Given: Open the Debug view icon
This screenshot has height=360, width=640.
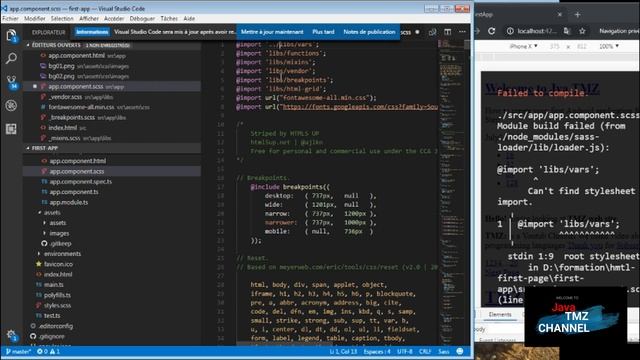Looking at the screenshot, I should pyautogui.click(x=11, y=106).
